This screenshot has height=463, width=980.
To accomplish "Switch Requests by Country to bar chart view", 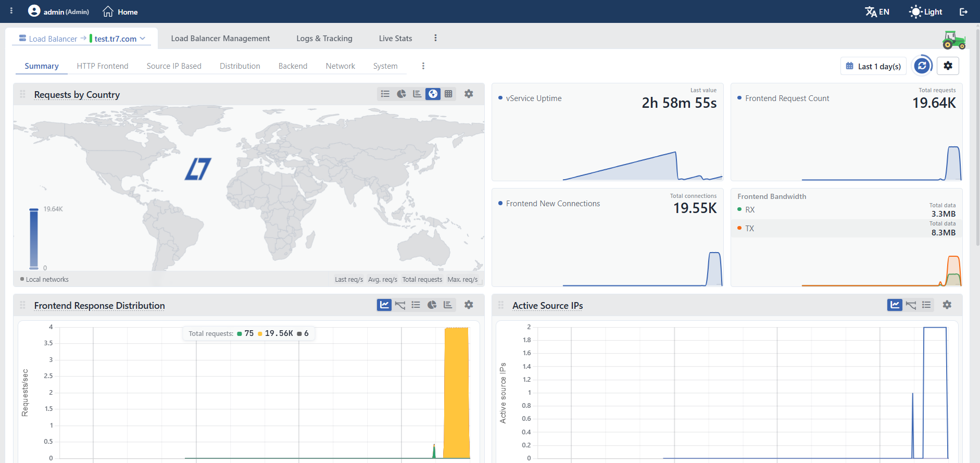I will coord(417,94).
